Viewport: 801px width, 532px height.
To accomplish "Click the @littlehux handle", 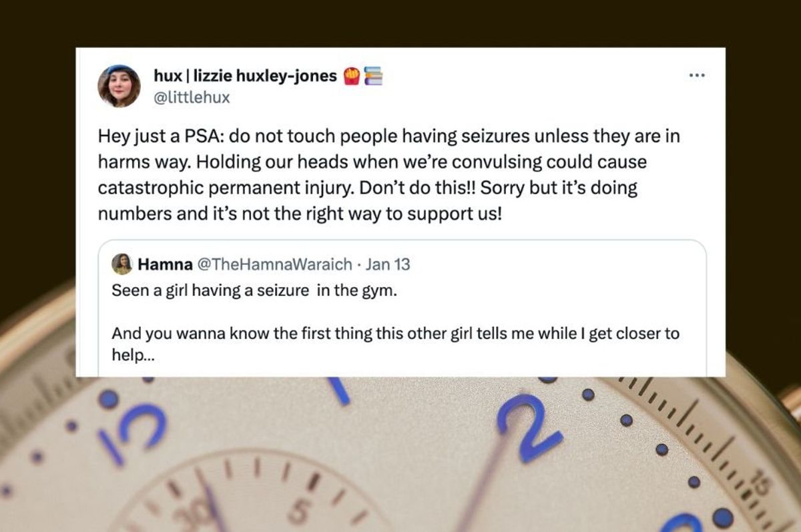I will (x=192, y=97).
